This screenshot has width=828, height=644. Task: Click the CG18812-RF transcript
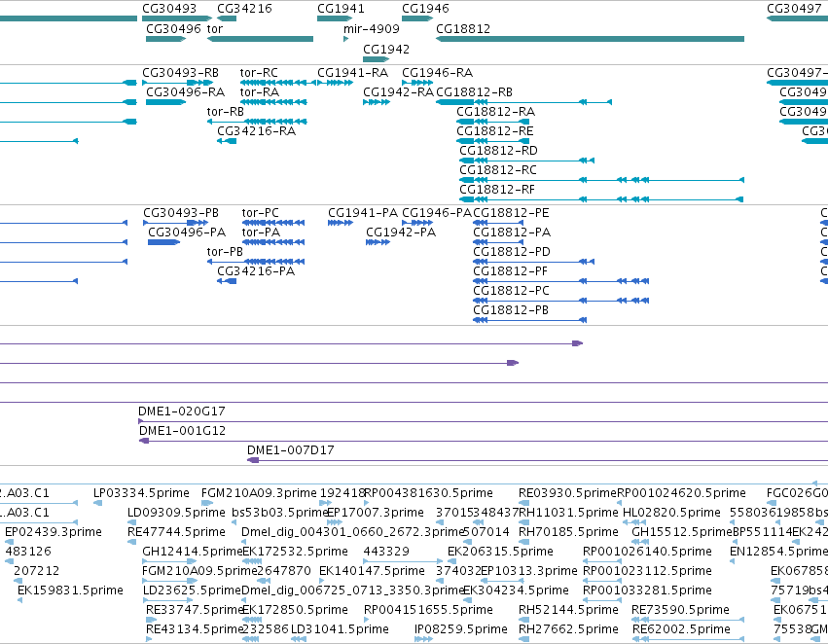[602, 199]
